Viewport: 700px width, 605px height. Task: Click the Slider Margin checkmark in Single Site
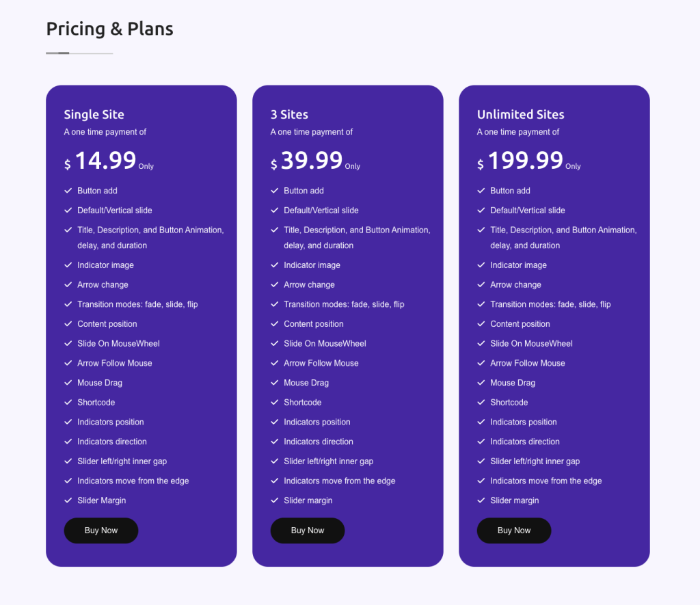pyautogui.click(x=68, y=500)
